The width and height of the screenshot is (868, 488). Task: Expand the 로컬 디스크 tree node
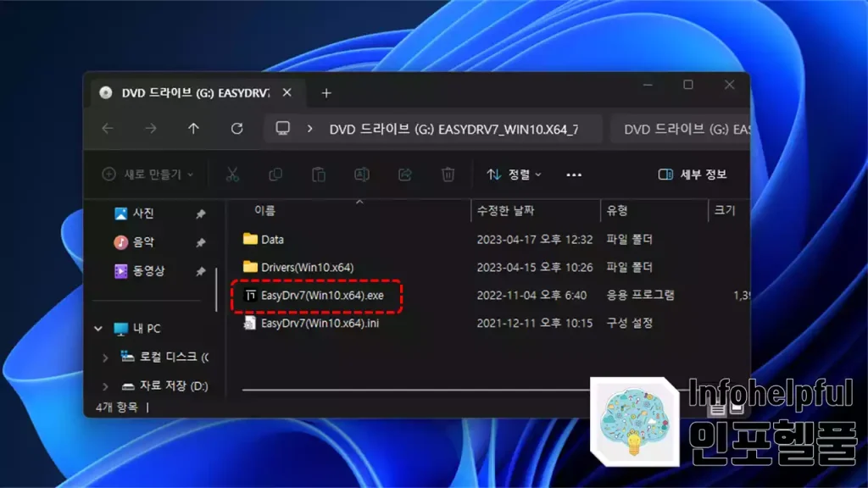105,358
